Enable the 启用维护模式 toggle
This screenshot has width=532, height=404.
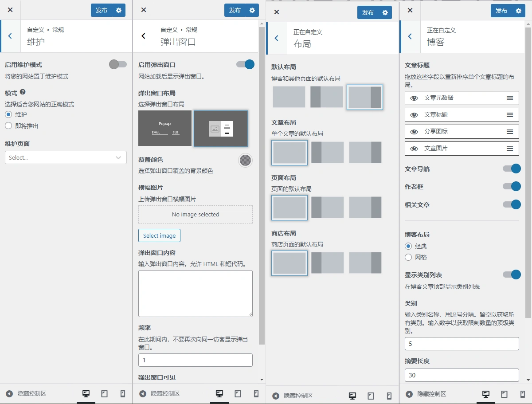pos(117,64)
